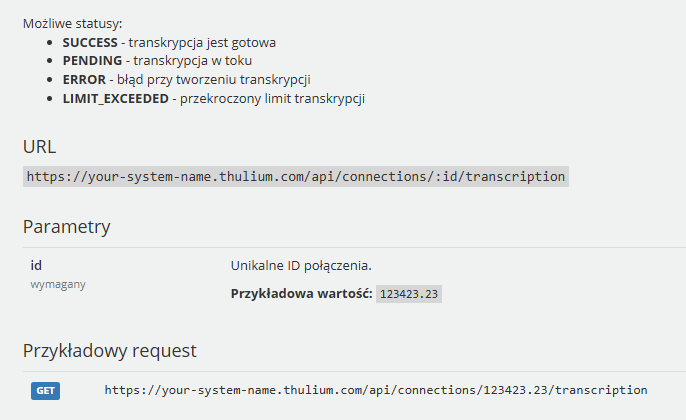Click the Przykładowy request heading

(110, 351)
